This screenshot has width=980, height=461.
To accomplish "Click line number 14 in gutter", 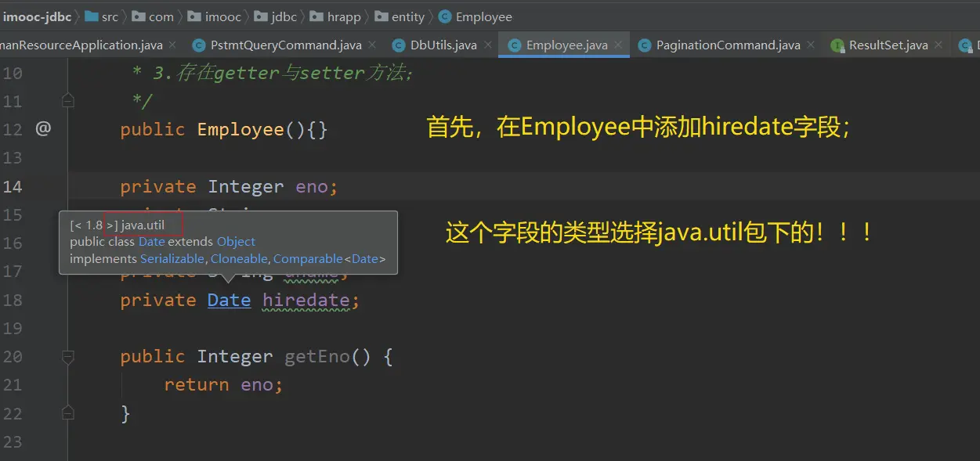I will point(13,186).
